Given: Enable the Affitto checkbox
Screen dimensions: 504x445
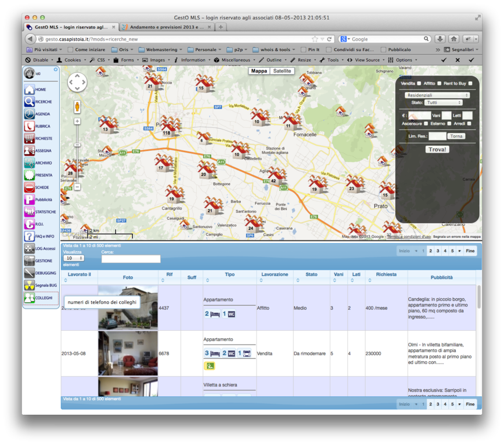Looking at the screenshot, I should click(x=439, y=83).
